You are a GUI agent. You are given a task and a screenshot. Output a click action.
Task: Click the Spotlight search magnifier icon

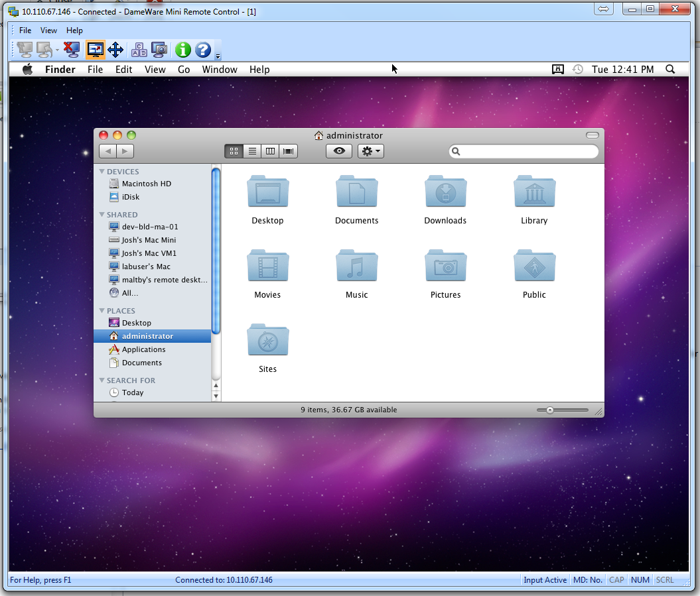click(670, 69)
